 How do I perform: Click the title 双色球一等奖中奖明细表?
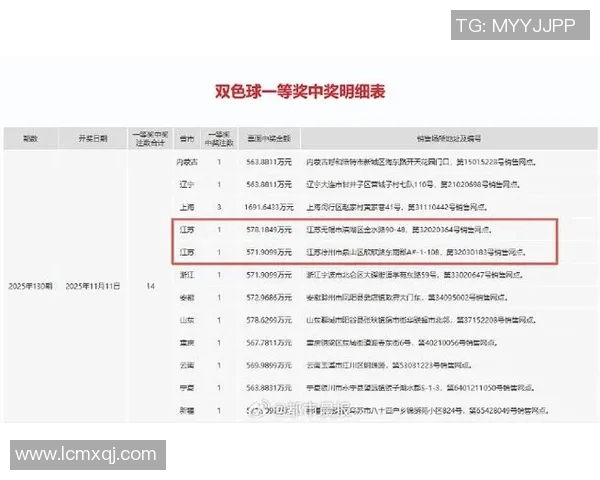pyautogui.click(x=300, y=91)
